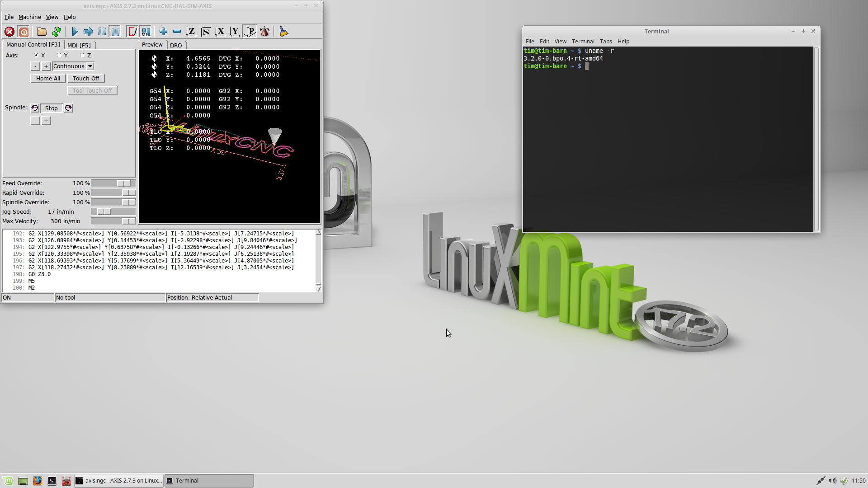868x488 pixels.
Task: Switch to side X view
Action: (220, 32)
